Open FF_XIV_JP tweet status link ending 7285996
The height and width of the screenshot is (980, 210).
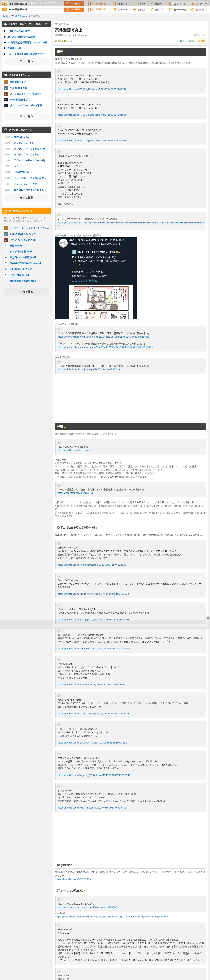point(92,115)
